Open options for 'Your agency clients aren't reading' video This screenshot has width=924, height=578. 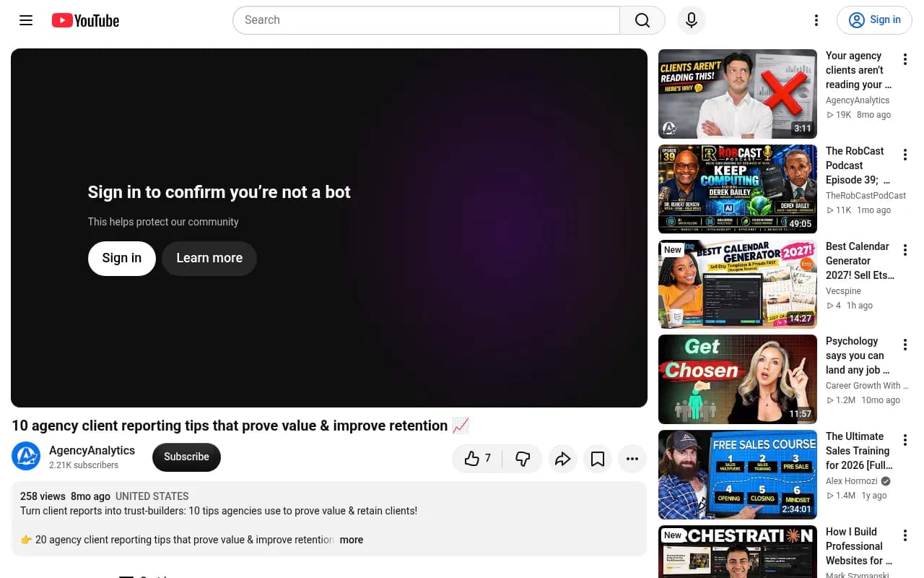click(905, 60)
